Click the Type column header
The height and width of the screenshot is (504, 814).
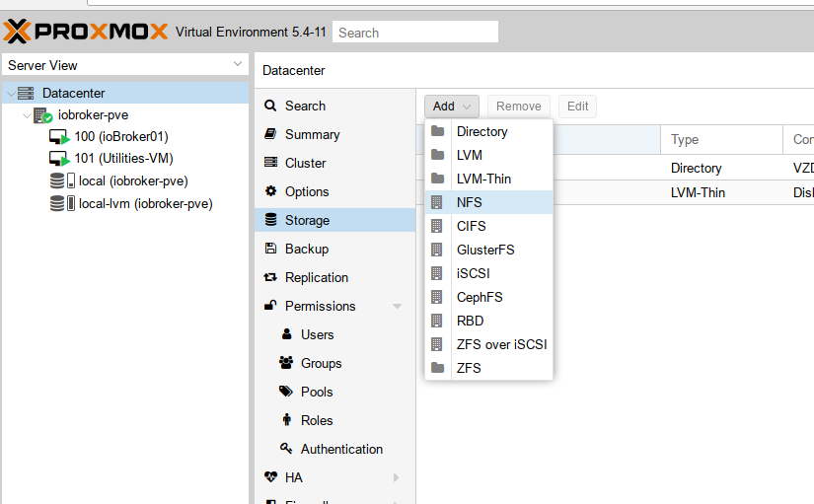[x=721, y=139]
